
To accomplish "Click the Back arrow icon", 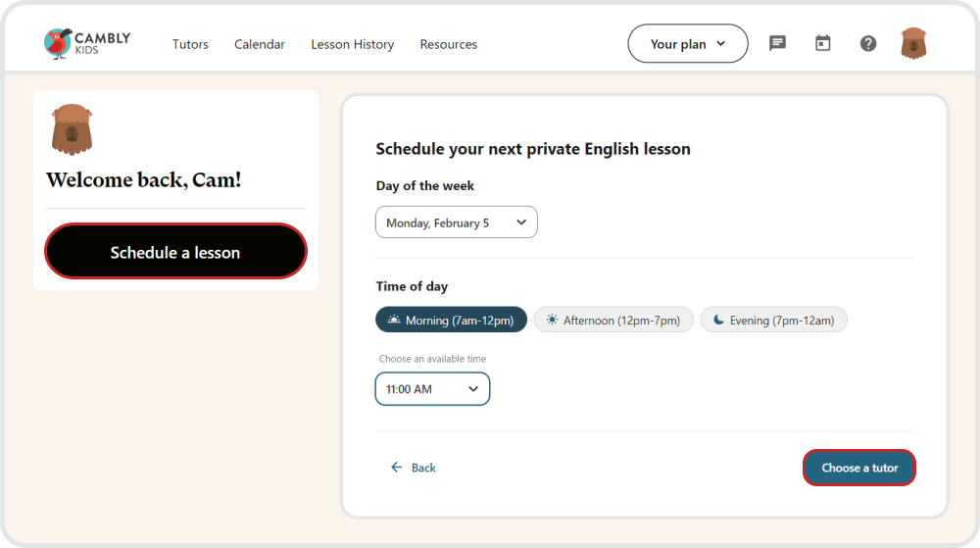I will (397, 468).
